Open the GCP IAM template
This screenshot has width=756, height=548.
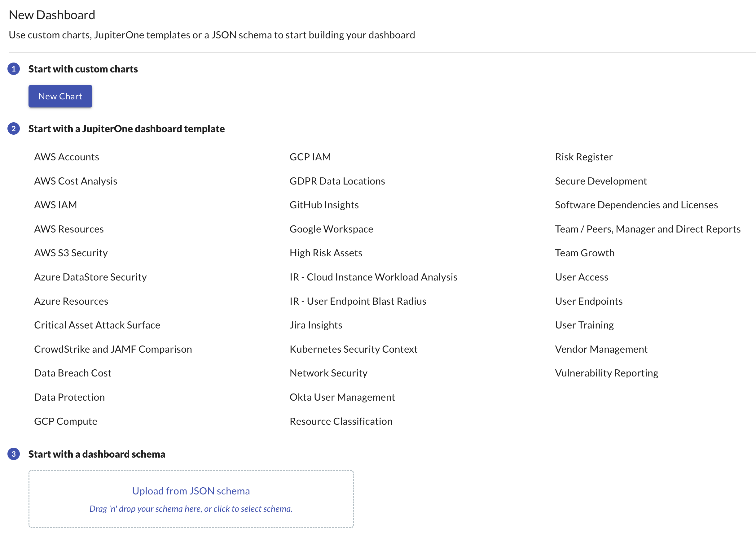click(x=310, y=157)
